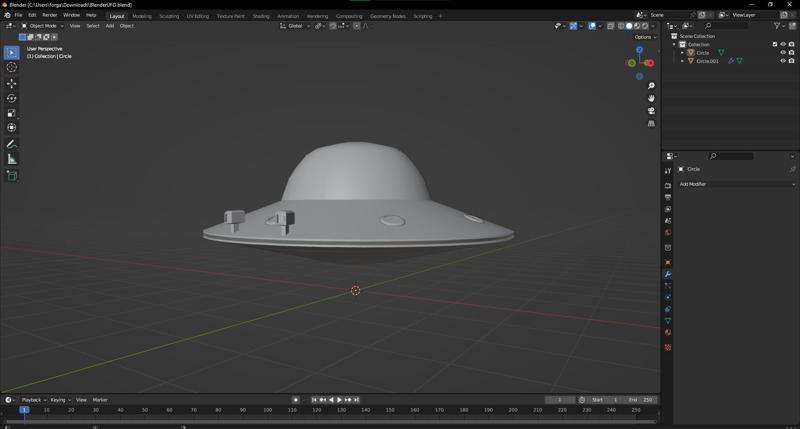Click the Add Cube tool icon
Viewport: 800px width, 429px height.
[12, 176]
